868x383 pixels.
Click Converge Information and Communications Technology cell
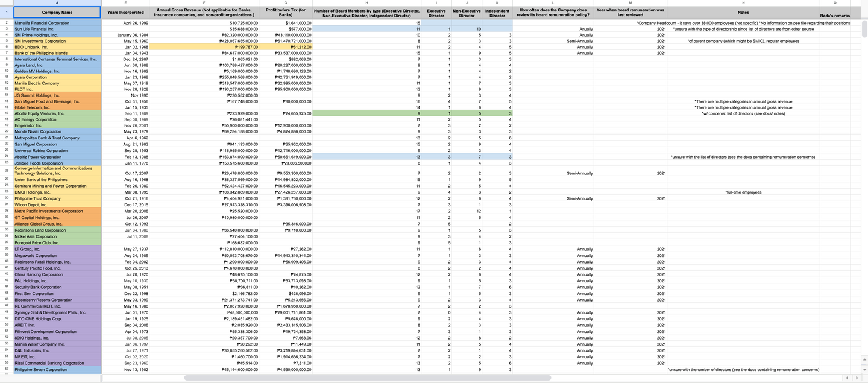[x=57, y=171]
